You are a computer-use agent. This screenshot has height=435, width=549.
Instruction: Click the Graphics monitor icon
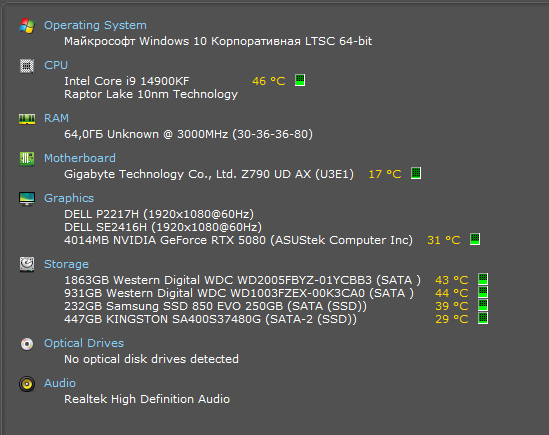point(27,199)
